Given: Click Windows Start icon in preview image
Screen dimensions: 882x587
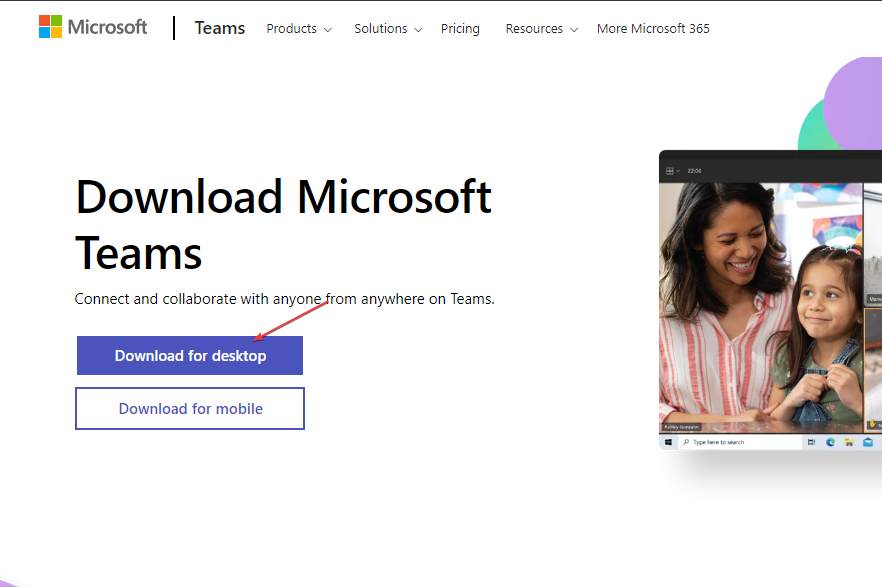Looking at the screenshot, I should [x=668, y=442].
